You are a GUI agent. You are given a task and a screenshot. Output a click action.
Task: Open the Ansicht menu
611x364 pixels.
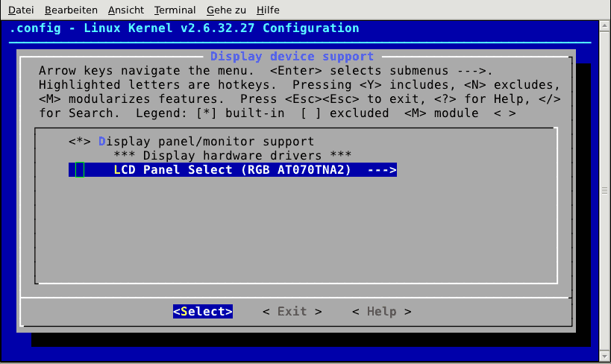[x=126, y=10]
